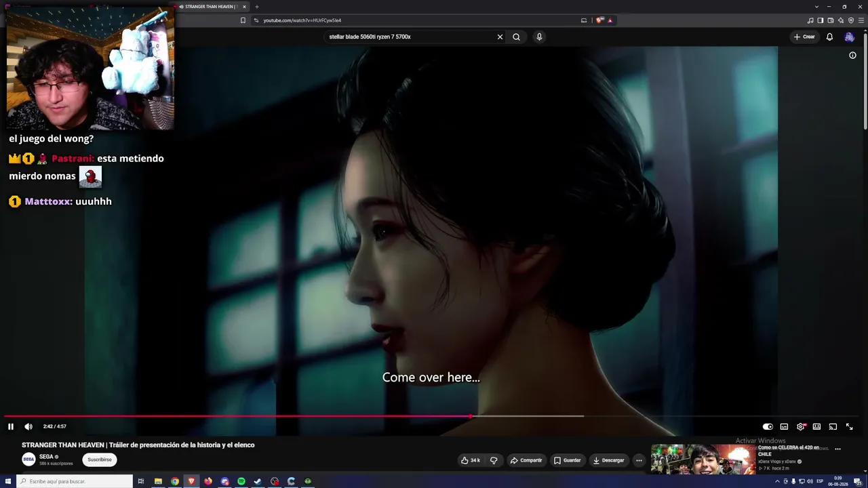Image resolution: width=868 pixels, height=488 pixels.
Task: Open the Brave Shields icon
Action: [599, 20]
